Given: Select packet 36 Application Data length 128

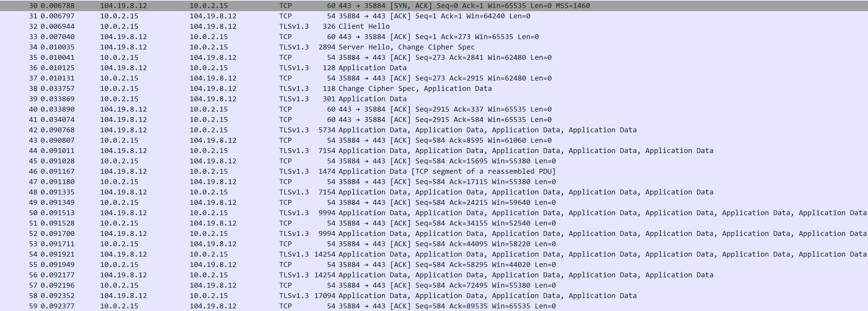Looking at the screenshot, I should (434, 68).
